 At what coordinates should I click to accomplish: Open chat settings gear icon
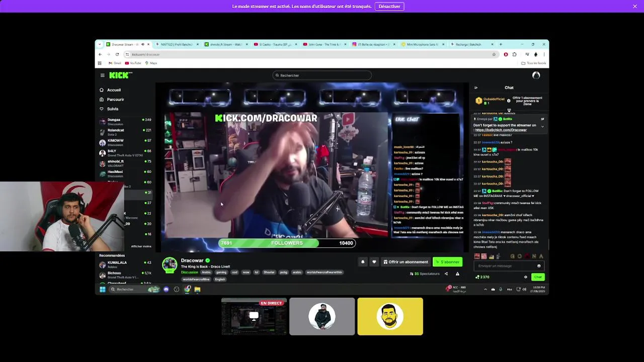[526, 277]
